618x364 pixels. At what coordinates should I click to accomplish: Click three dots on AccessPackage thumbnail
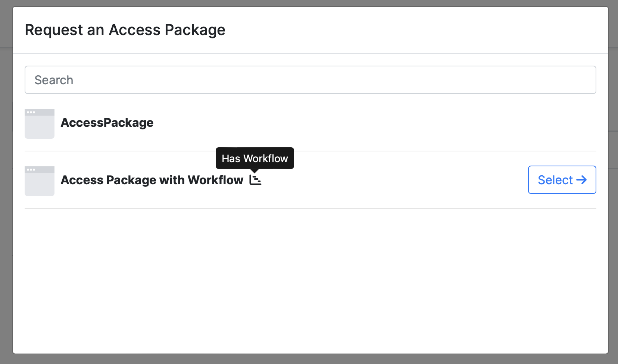click(31, 112)
